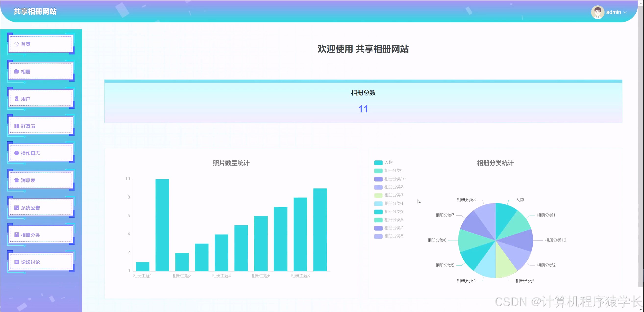
Task: Click the 论坛讨论 forum icon
Action: (x=16, y=262)
